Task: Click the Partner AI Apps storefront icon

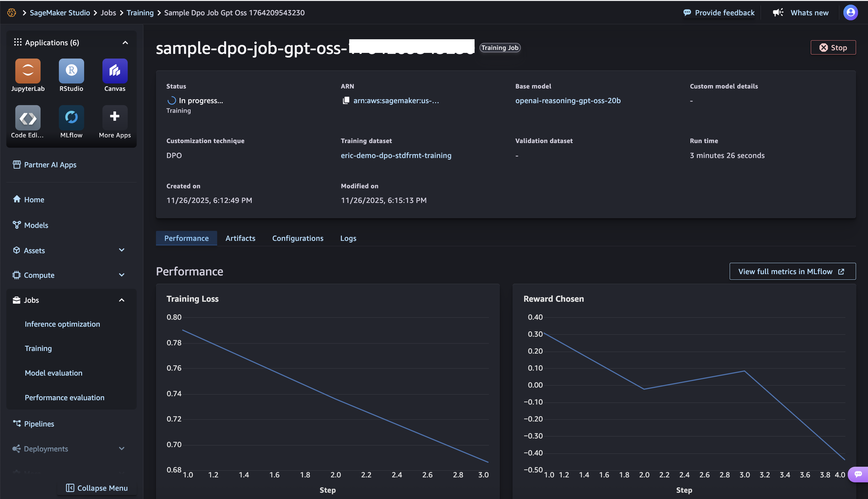Action: click(x=17, y=165)
